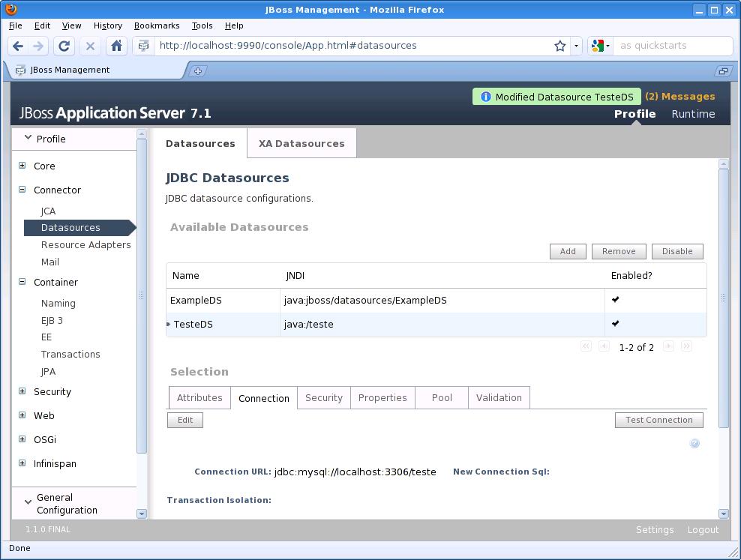Open the (2) Messages link
This screenshot has height=560, width=741.
[680, 96]
